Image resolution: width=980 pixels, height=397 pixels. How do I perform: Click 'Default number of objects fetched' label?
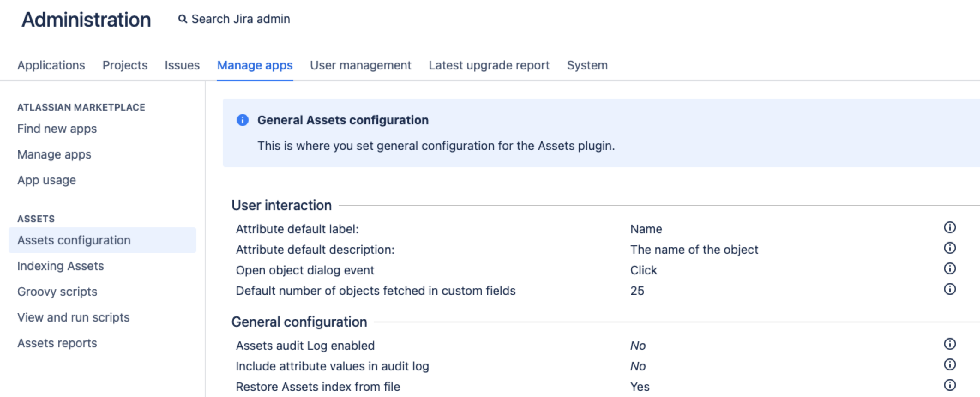pyautogui.click(x=376, y=291)
